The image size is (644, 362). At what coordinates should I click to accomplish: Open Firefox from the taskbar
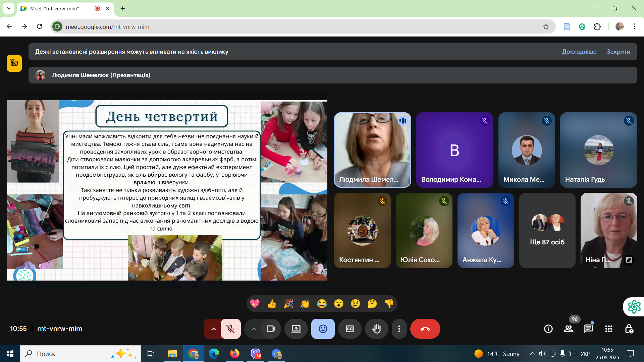point(235,354)
